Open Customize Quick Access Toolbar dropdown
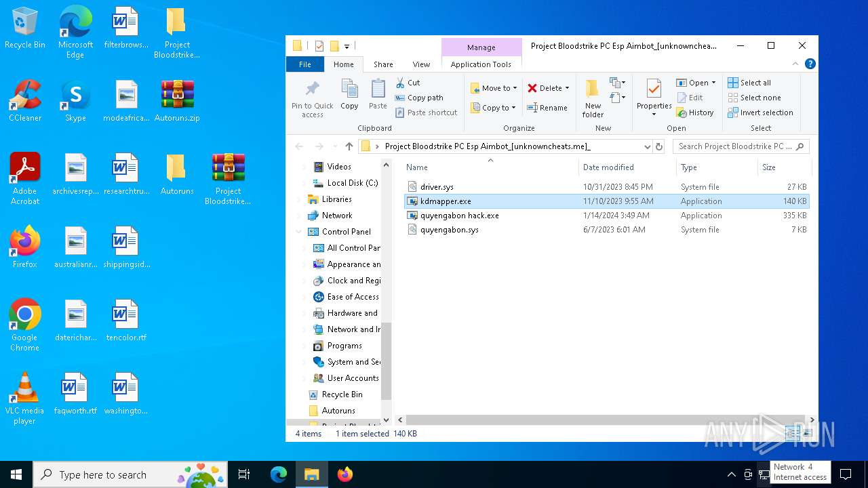The width and height of the screenshot is (868, 488). tap(347, 47)
